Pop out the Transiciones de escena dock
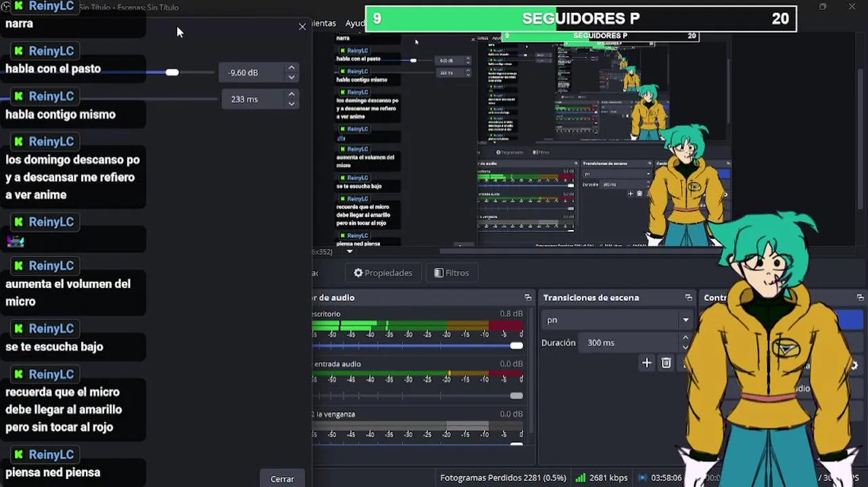Image resolution: width=868 pixels, height=487 pixels. (x=688, y=298)
